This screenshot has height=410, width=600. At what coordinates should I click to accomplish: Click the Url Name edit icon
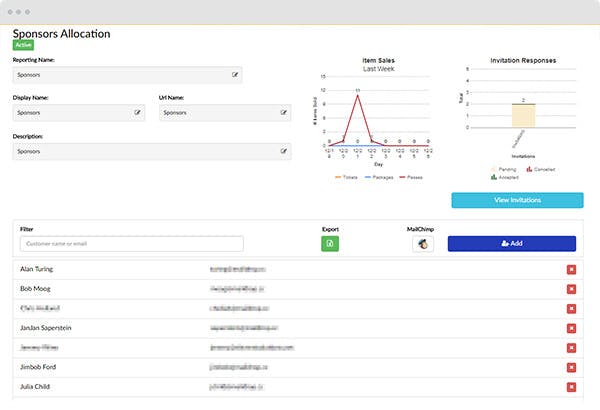[284, 113]
